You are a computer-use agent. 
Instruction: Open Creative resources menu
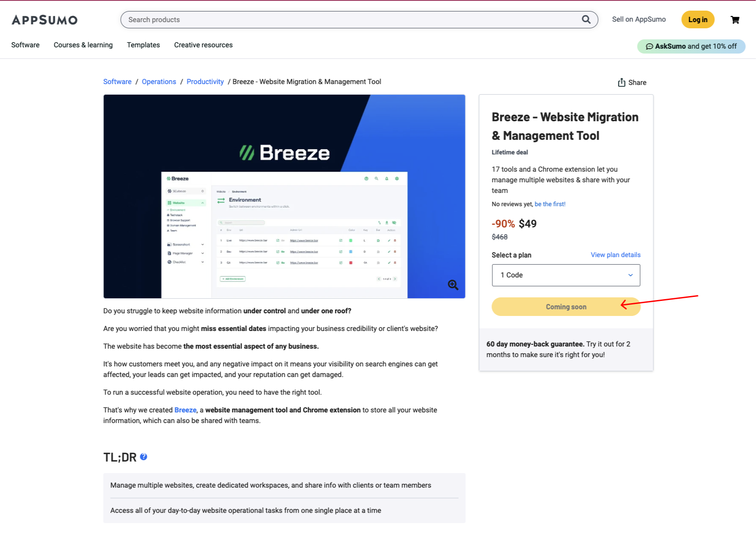203,45
